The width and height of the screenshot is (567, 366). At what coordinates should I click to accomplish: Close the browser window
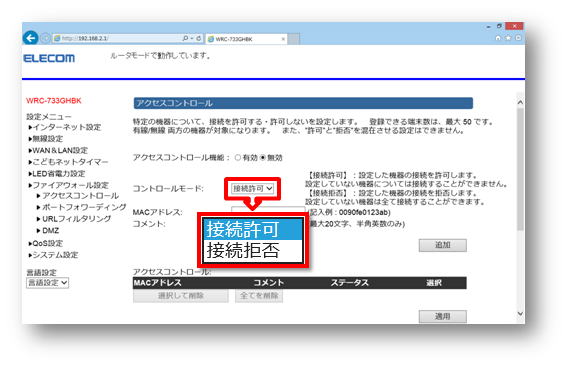pos(514,26)
